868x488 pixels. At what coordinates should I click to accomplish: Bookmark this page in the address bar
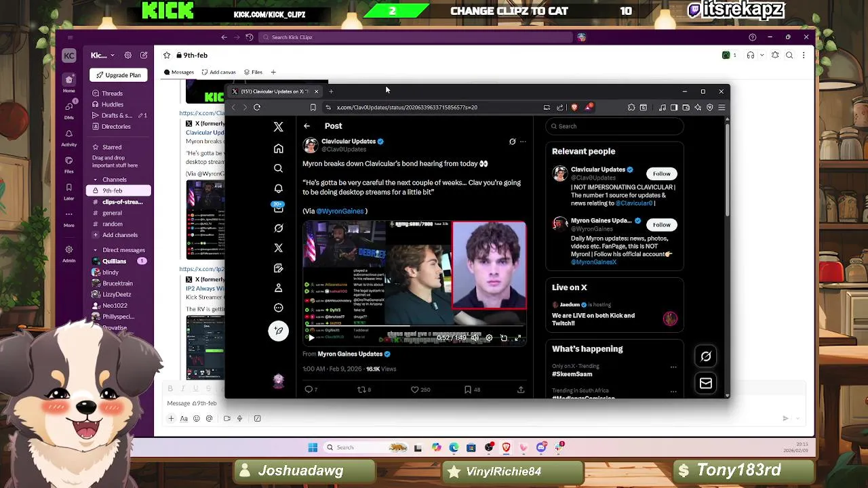(x=313, y=107)
